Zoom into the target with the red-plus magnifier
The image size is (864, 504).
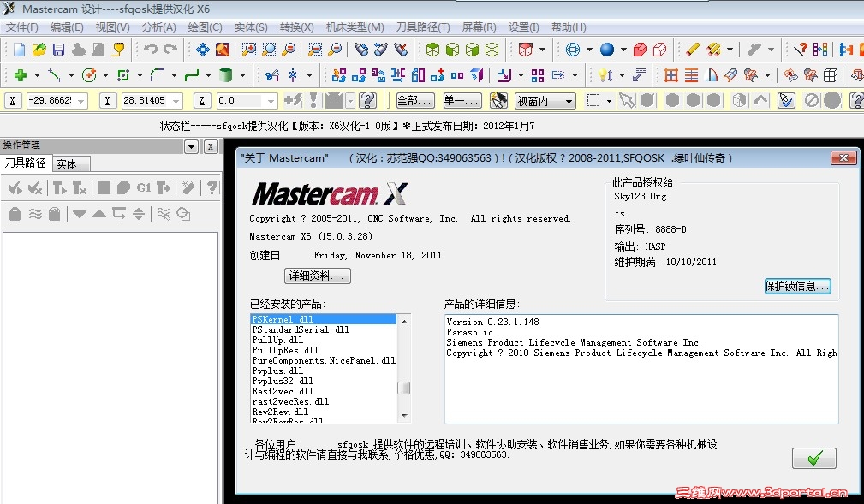point(249,50)
